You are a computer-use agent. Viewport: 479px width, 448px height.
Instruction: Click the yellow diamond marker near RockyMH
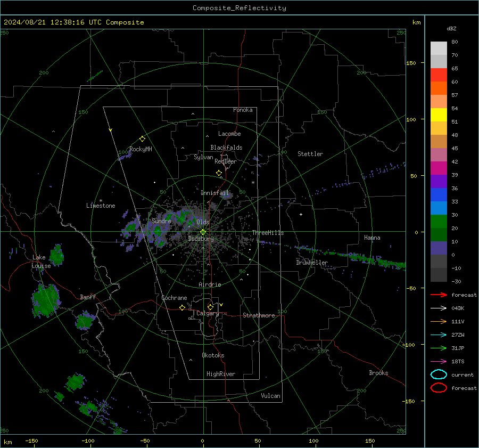[x=142, y=139]
